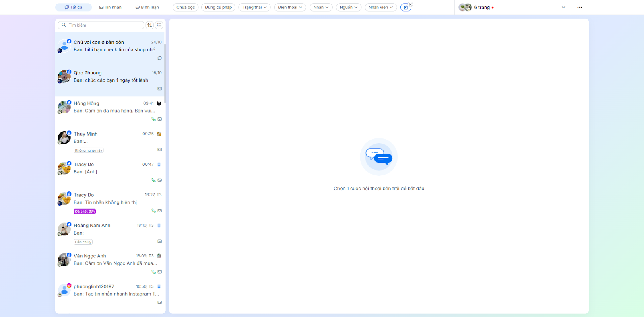Click the page avatars next to 6 trang
644x317 pixels.
coord(465,7)
